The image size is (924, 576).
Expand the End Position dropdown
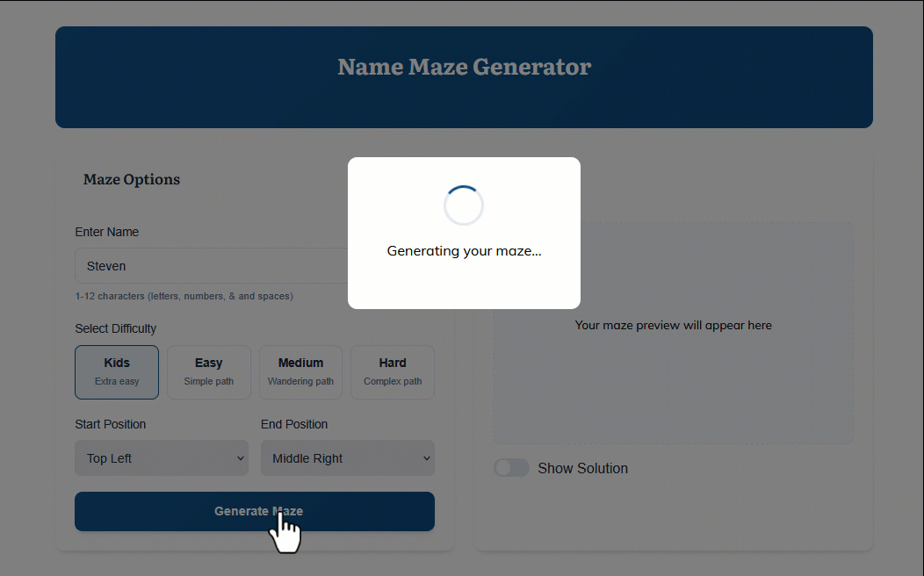(x=347, y=458)
